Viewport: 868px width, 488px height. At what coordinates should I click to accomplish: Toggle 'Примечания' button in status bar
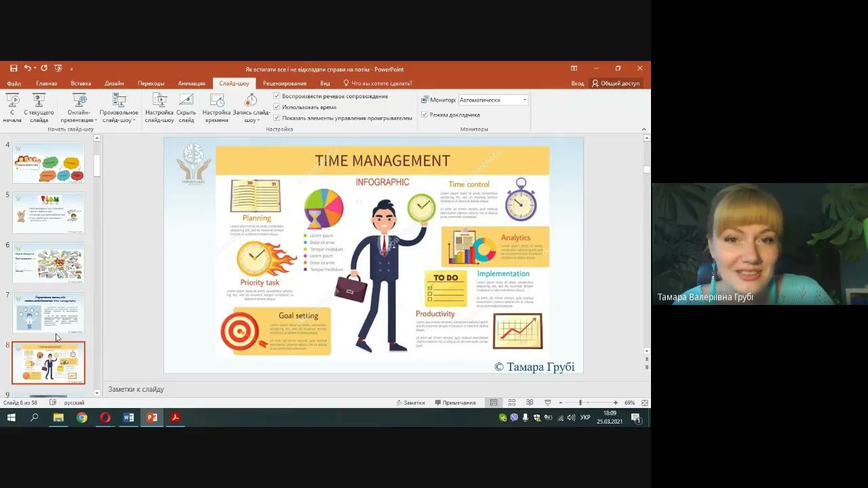(455, 403)
